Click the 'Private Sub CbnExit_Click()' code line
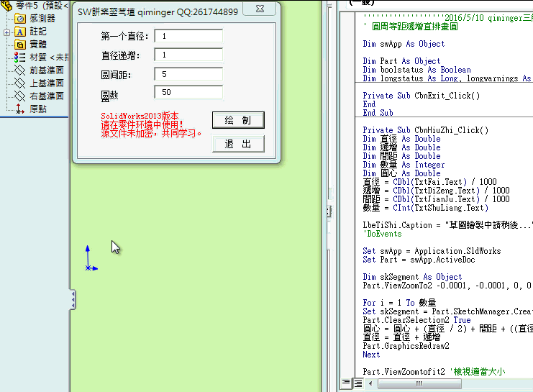This screenshot has height=392, width=533. [422, 96]
